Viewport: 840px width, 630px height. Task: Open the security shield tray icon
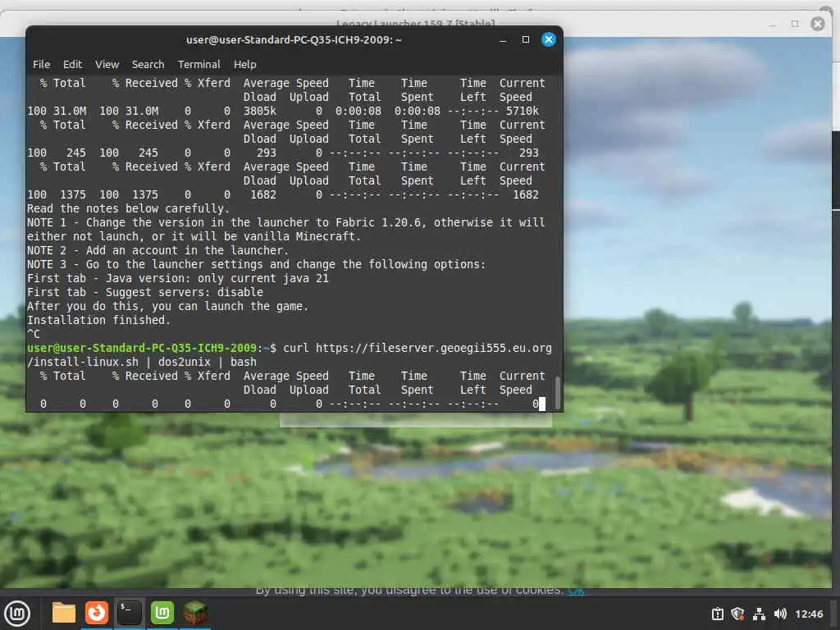pyautogui.click(x=737, y=614)
